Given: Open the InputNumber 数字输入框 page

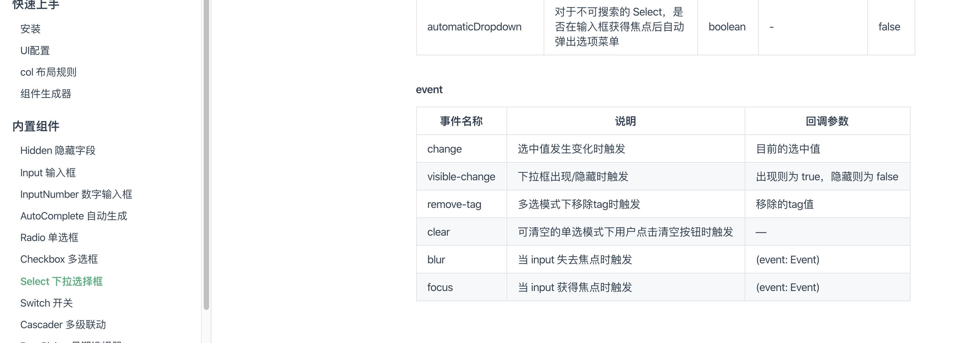Looking at the screenshot, I should click(76, 194).
